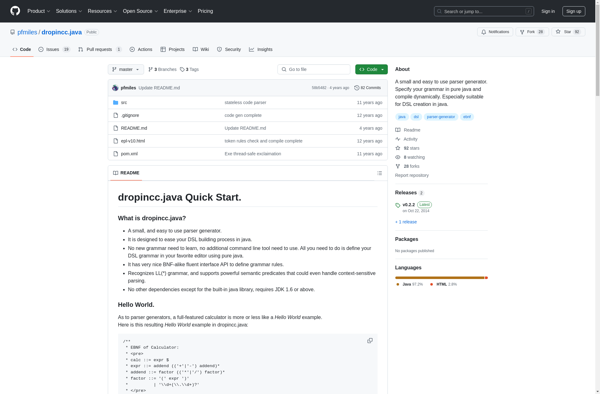Fork the repository

pyautogui.click(x=532, y=32)
